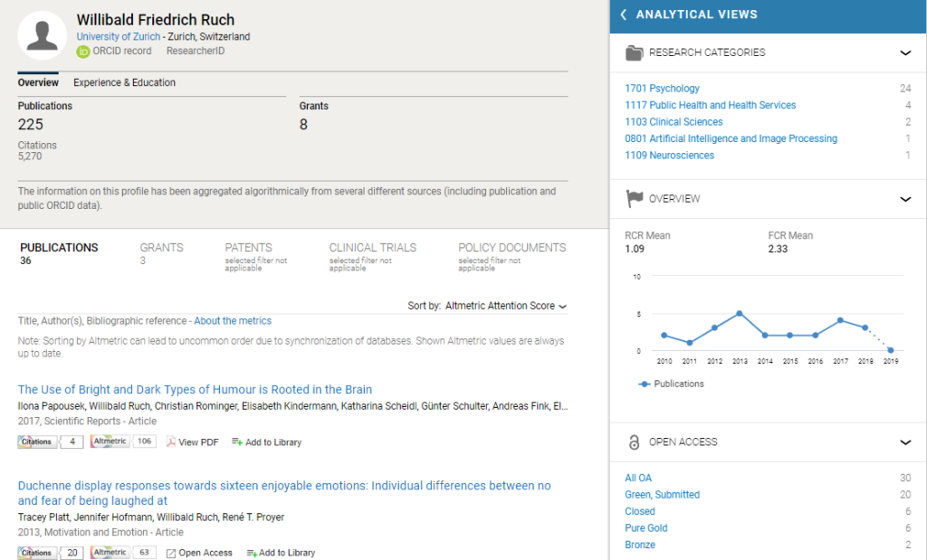The height and width of the screenshot is (560, 927).
Task: Collapse the Research Categories section
Action: coord(905,52)
